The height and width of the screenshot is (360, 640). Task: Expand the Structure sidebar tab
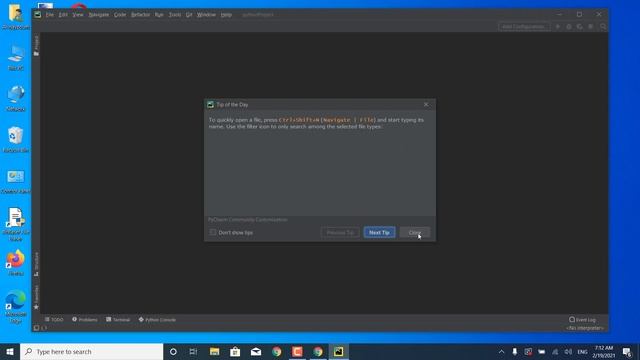pos(36,264)
